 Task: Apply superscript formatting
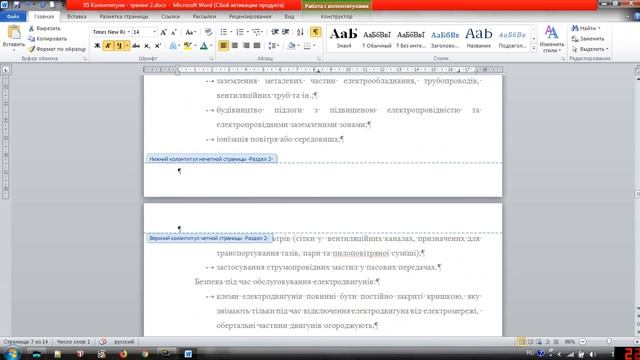coord(158,46)
